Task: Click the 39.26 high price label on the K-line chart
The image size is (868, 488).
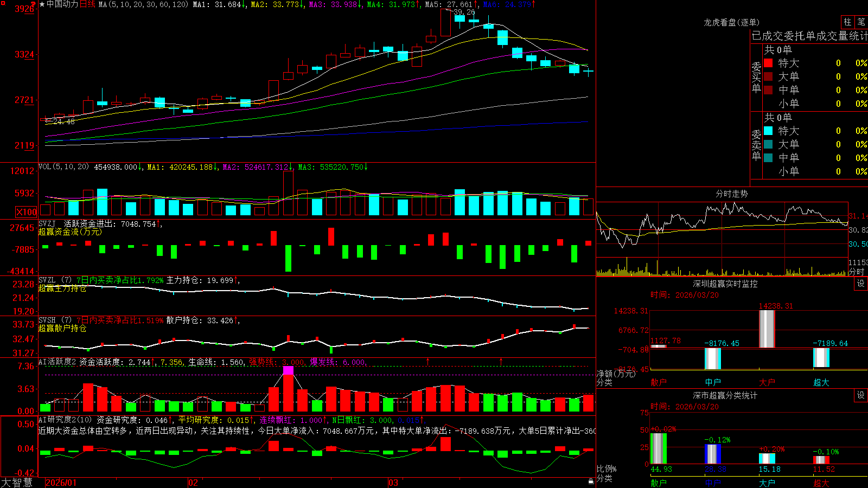Action: (x=464, y=12)
